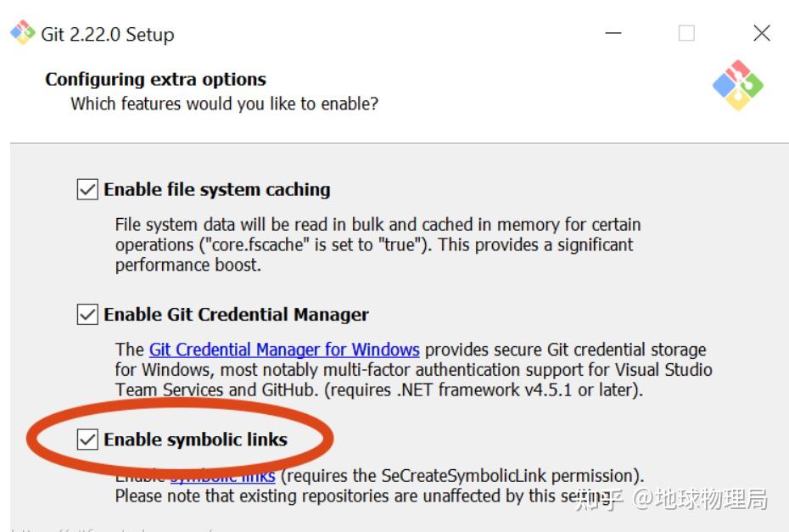789x532 pixels.
Task: Click the "Enable file system caching" label text
Action: point(217,190)
